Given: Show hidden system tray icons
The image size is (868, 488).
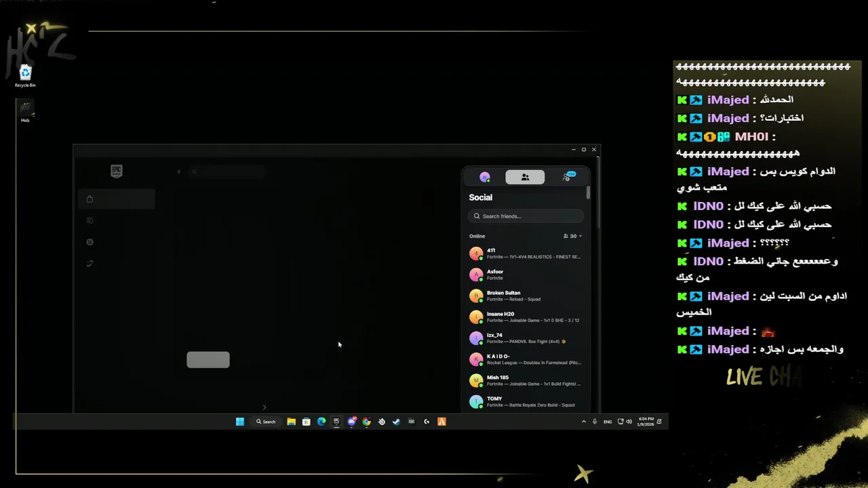Looking at the screenshot, I should [x=584, y=422].
